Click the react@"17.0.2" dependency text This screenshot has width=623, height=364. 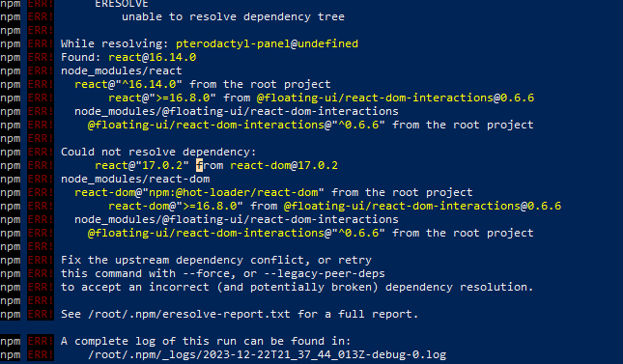pos(142,165)
